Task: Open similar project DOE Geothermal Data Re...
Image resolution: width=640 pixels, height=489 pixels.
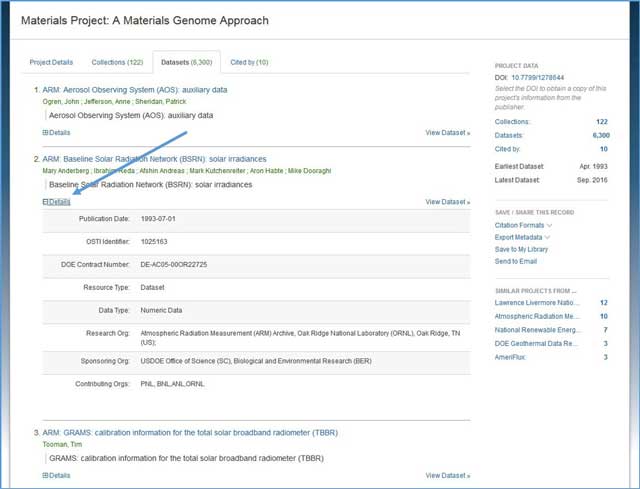Action: click(536, 344)
